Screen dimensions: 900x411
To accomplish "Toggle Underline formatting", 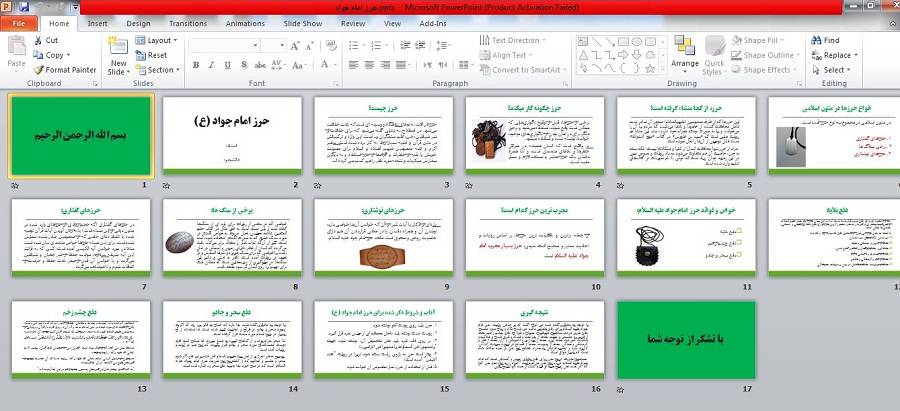I will pyautogui.click(x=227, y=65).
